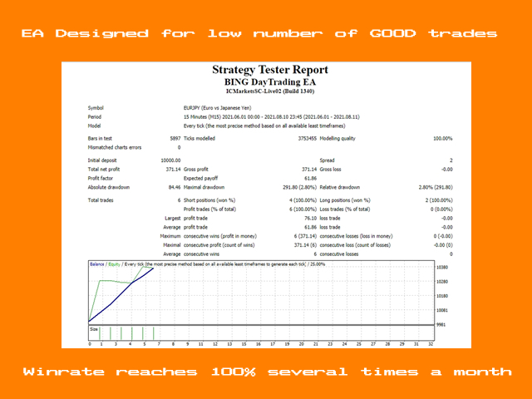Click the "Initial deposit" label

[102, 160]
